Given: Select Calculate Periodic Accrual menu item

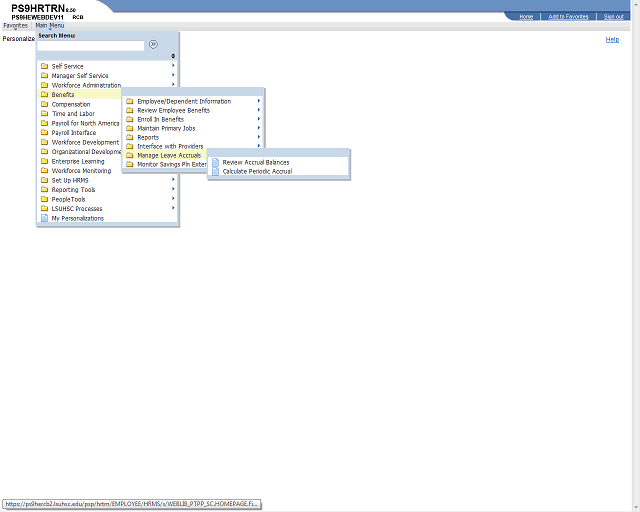Looking at the screenshot, I should (257, 171).
